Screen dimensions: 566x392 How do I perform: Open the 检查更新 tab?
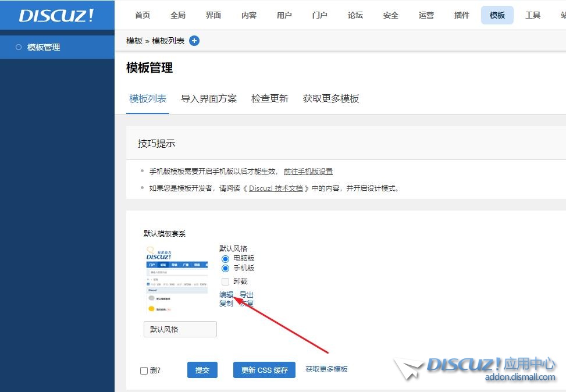[x=270, y=99]
